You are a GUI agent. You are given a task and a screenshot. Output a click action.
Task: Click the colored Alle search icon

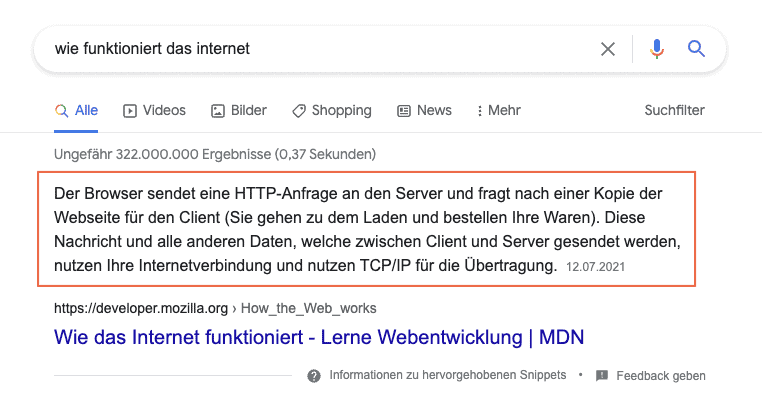pyautogui.click(x=61, y=111)
